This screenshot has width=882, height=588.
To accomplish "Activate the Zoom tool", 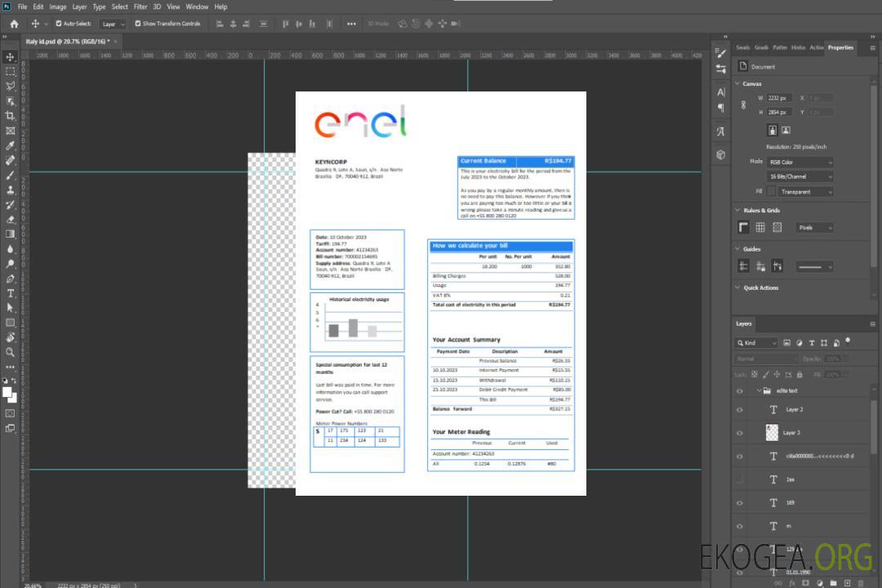I will [11, 352].
